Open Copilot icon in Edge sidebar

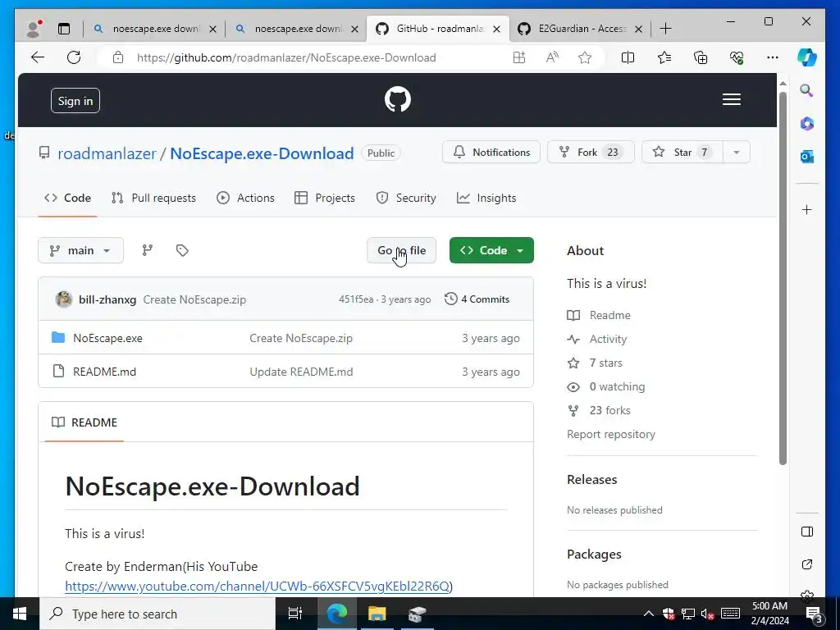[x=807, y=57]
